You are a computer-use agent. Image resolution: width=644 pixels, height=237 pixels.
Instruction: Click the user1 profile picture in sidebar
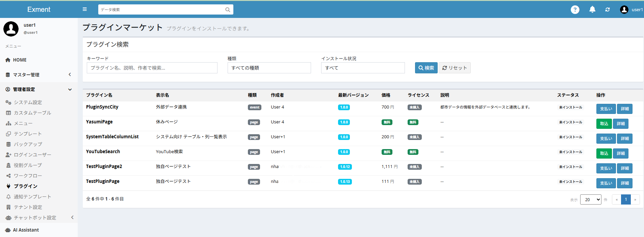(x=11, y=29)
